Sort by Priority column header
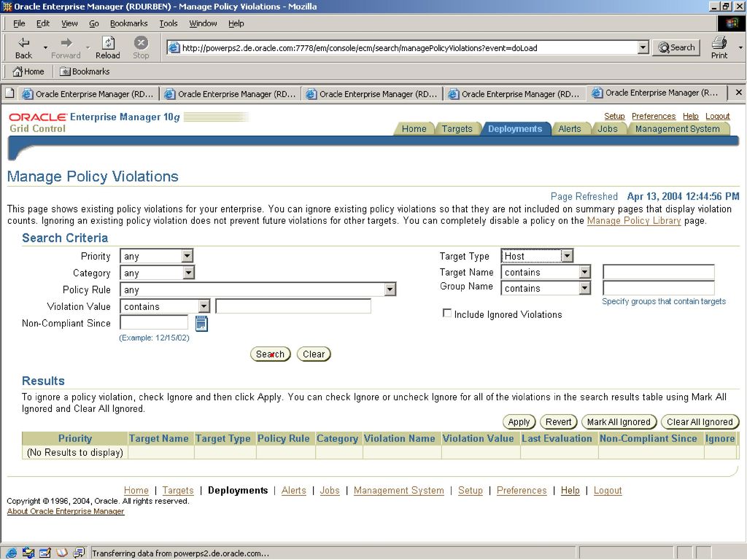Screen dimensions: 747x560 point(75,438)
